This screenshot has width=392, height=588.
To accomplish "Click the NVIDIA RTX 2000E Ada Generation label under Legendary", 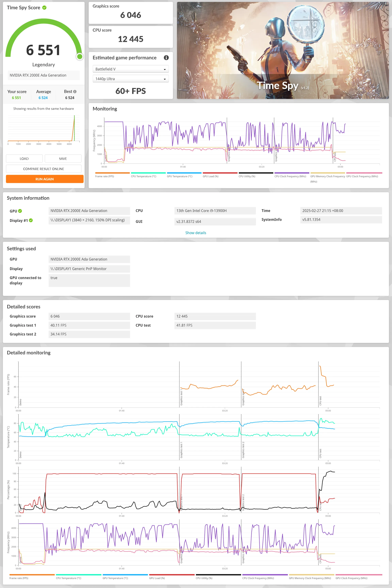I will (44, 75).
